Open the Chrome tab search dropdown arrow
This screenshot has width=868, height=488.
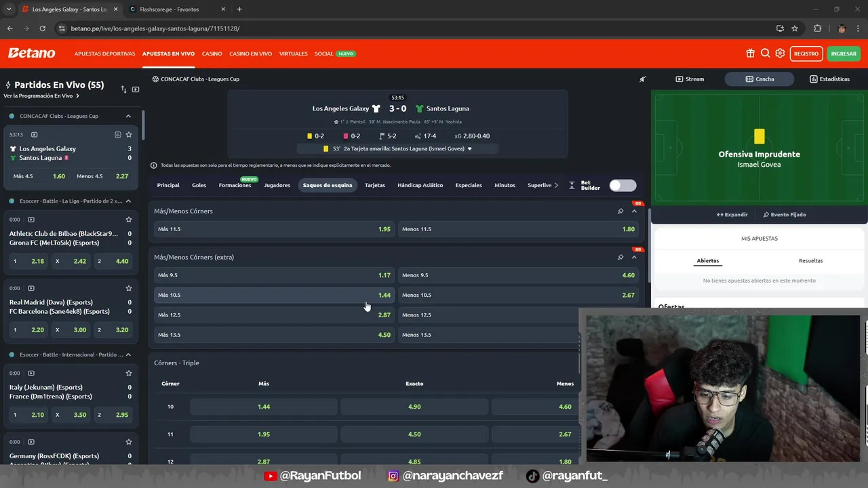coord(9,9)
